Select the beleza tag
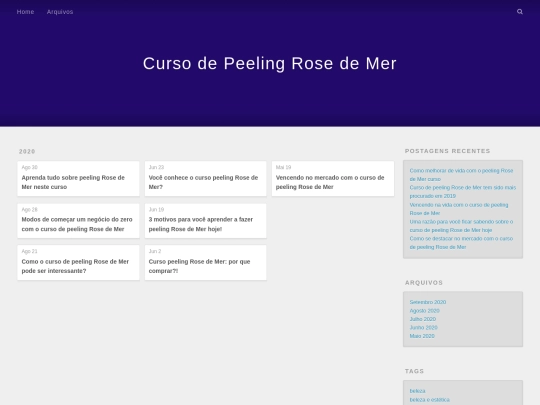The image size is (540, 405). pyautogui.click(x=417, y=391)
